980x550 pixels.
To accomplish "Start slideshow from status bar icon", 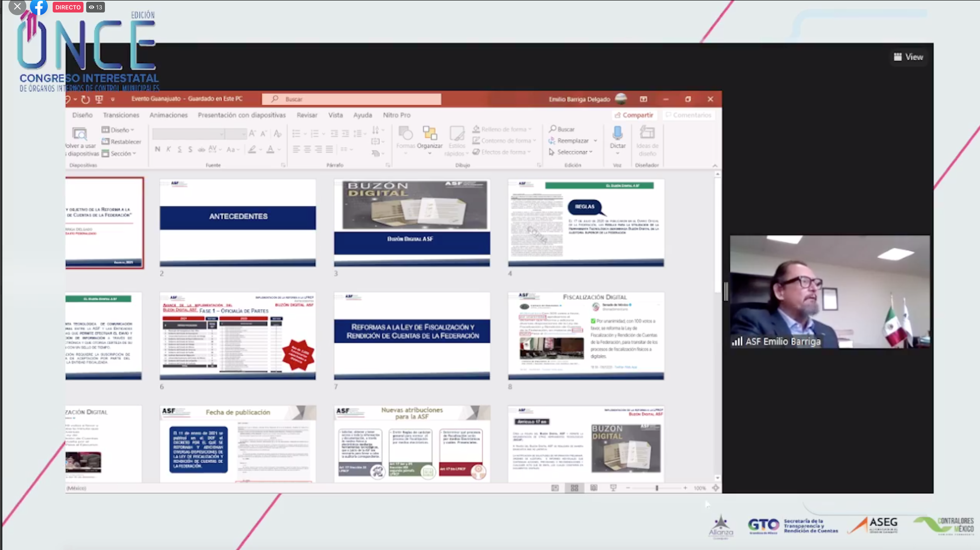I will pyautogui.click(x=613, y=488).
